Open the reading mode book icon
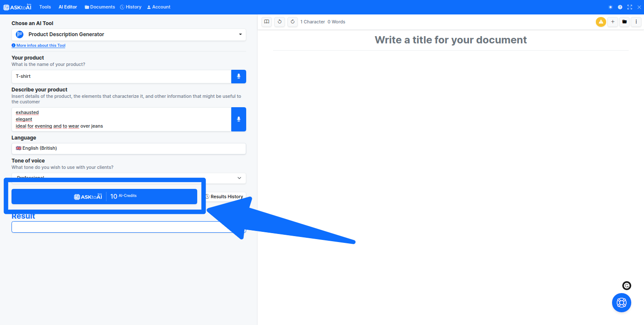 pyautogui.click(x=266, y=22)
